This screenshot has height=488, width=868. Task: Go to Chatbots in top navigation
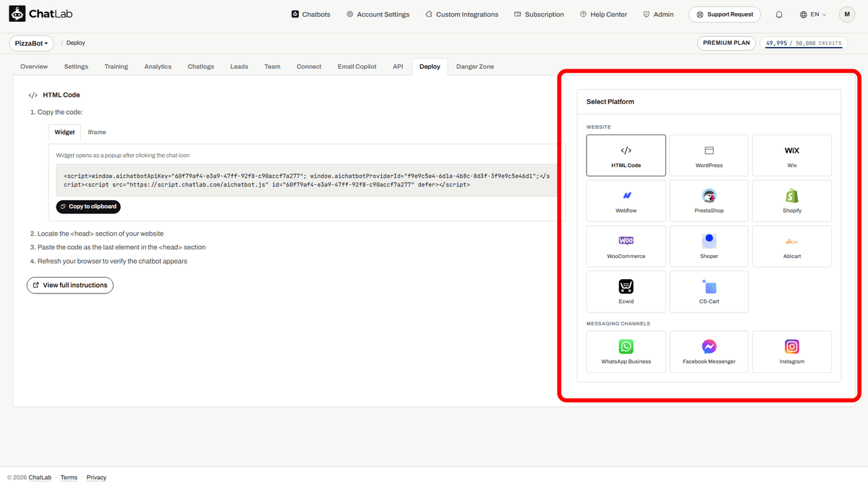311,14
